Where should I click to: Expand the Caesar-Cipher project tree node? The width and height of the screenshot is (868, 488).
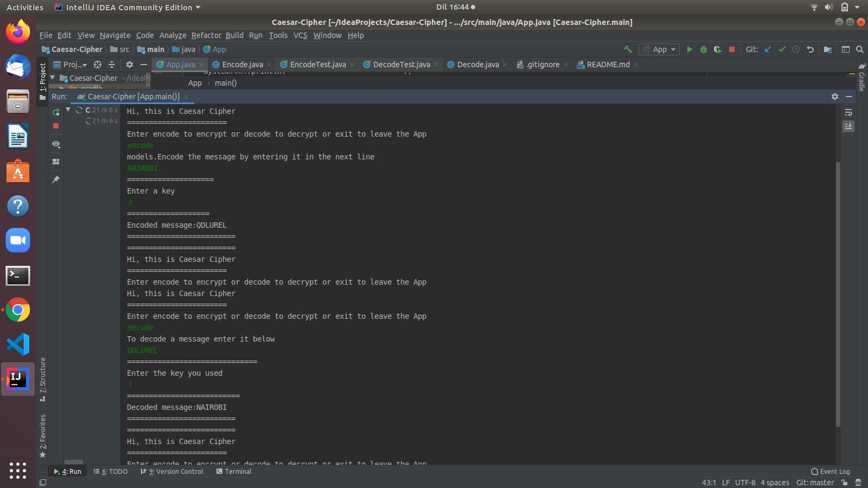point(52,78)
